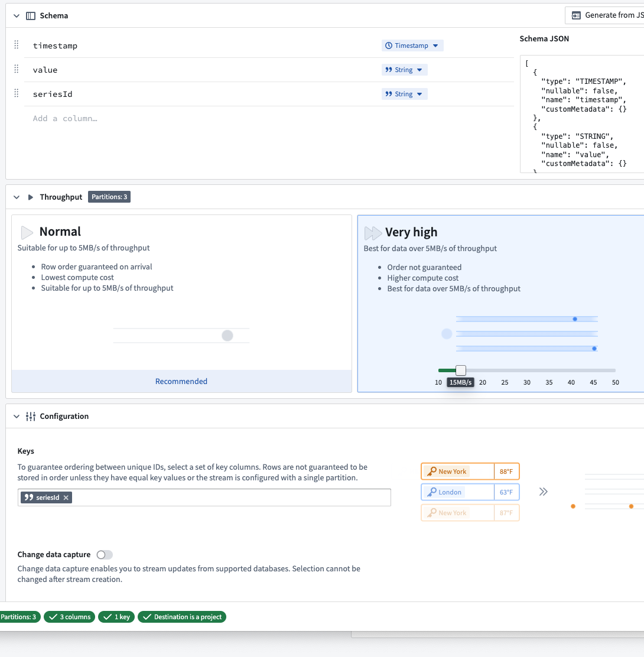
Task: Click the 3 columns status pill
Action: [x=70, y=617]
